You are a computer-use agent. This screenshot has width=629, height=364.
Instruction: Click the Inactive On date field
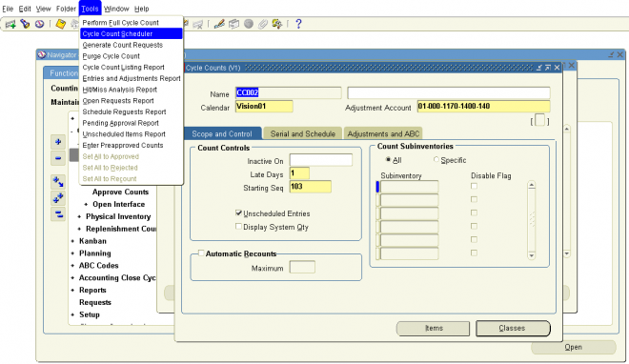pos(321,160)
